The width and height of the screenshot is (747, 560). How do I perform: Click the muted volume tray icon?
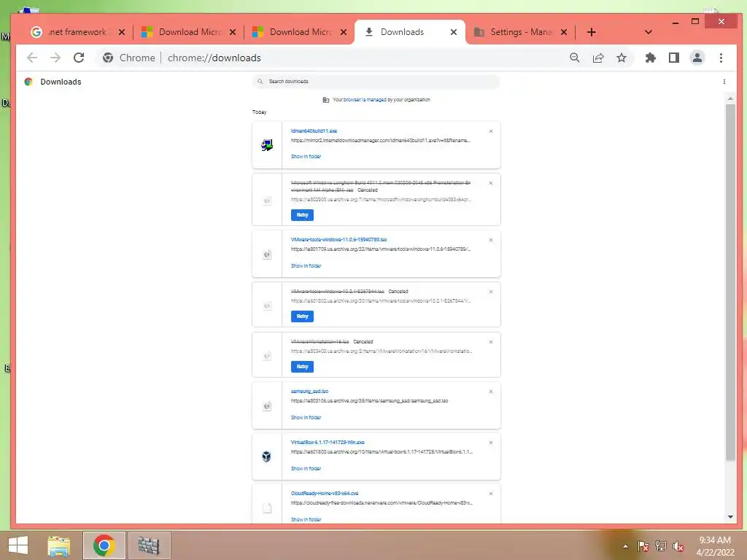pos(678,546)
